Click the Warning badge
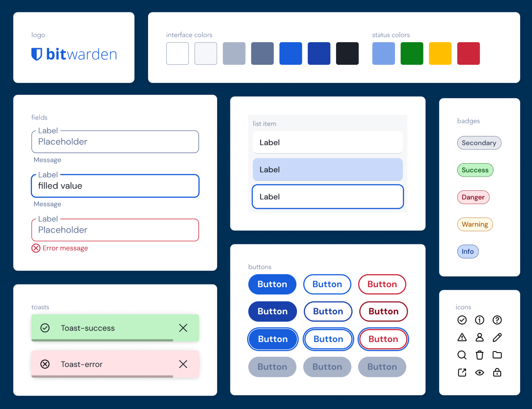Screen dimensions: 532x409 [475, 224]
